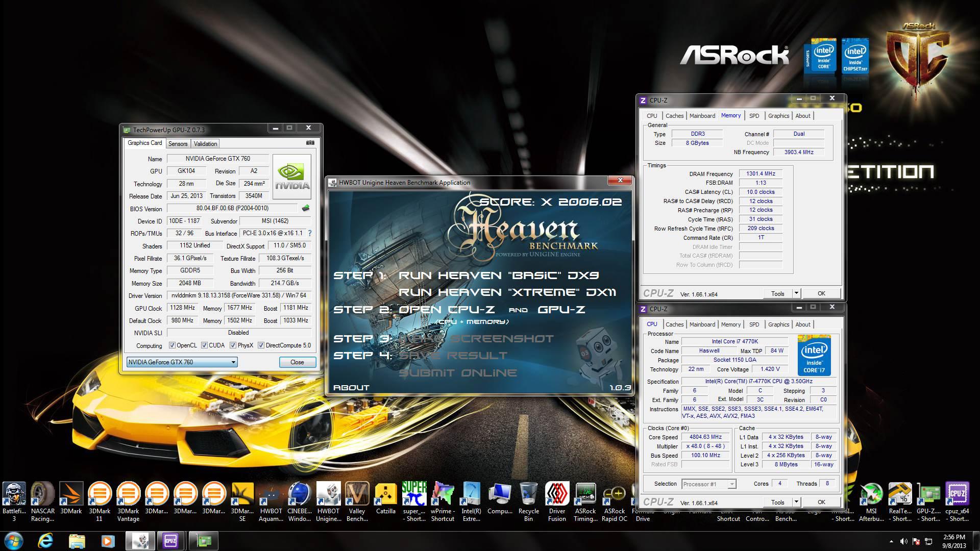Click the Windows Start orb
Screen dimensions: 980x551
coord(14,541)
